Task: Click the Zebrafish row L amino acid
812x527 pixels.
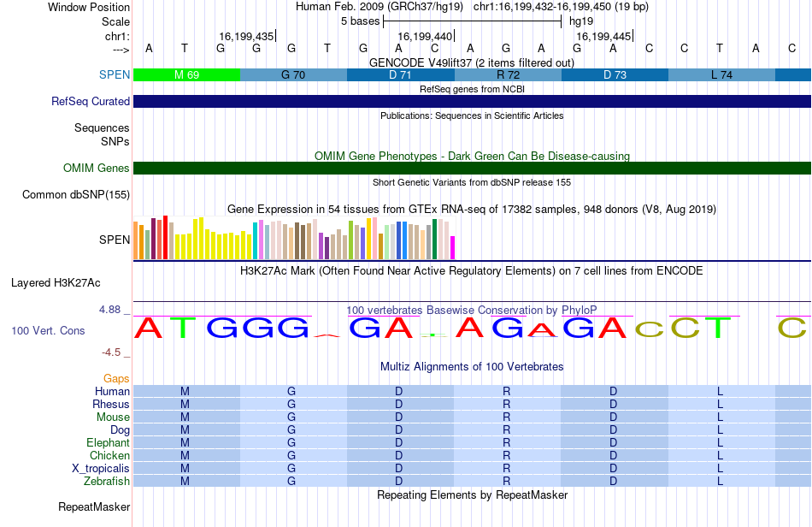Action: click(x=721, y=481)
